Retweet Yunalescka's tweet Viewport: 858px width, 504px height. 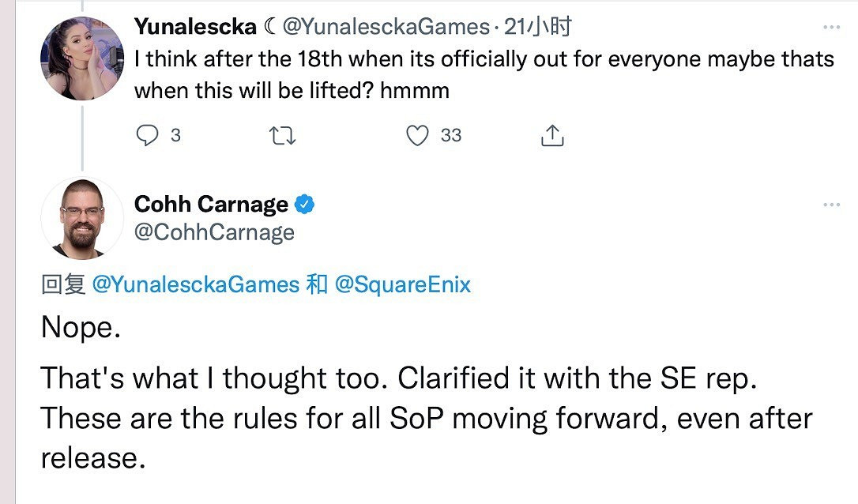[282, 136]
